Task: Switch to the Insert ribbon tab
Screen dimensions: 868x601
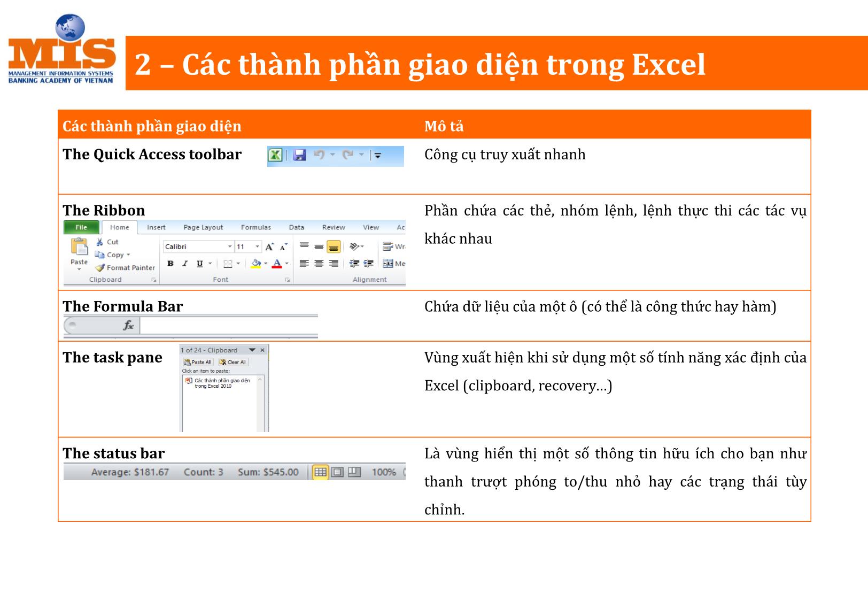Action: pyautogui.click(x=156, y=227)
